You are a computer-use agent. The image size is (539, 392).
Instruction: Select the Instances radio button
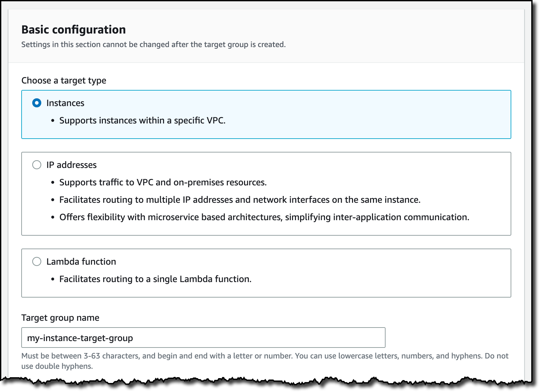point(37,103)
